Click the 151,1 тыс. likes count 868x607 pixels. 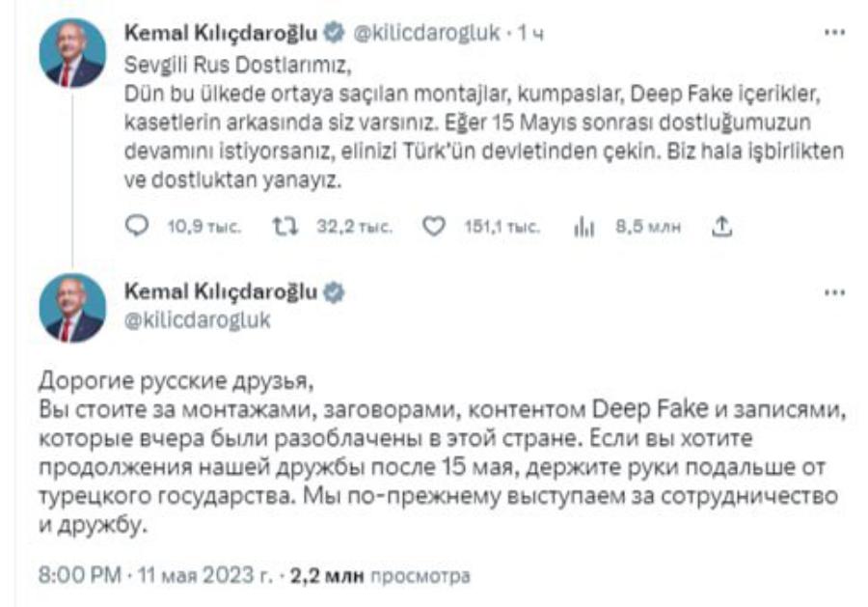[502, 227]
